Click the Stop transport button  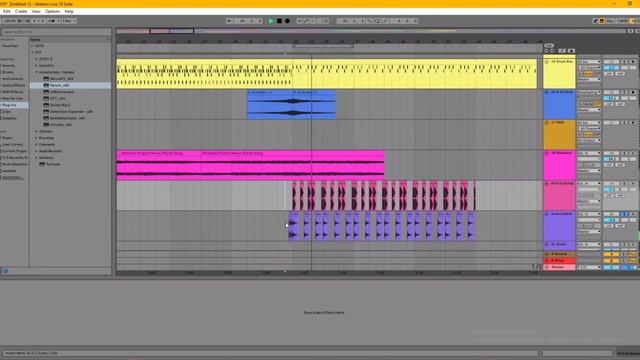[279, 21]
